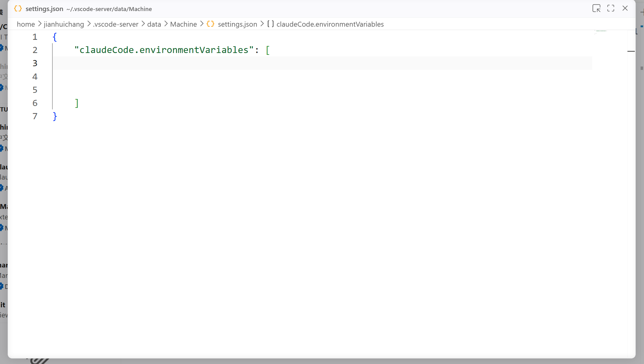Click the array brackets icon in breadcrumb
The image size is (644, 364).
270,24
